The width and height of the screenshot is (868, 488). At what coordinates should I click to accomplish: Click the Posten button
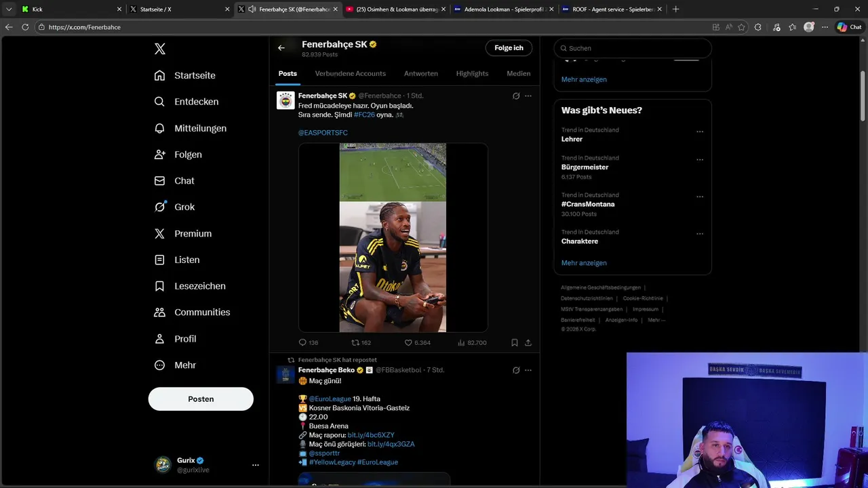pos(201,399)
